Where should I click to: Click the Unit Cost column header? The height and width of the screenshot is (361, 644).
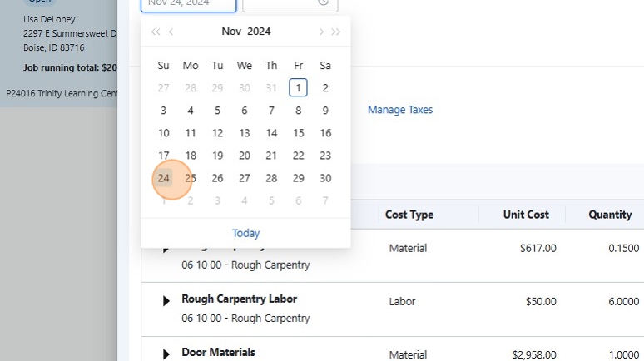526,215
